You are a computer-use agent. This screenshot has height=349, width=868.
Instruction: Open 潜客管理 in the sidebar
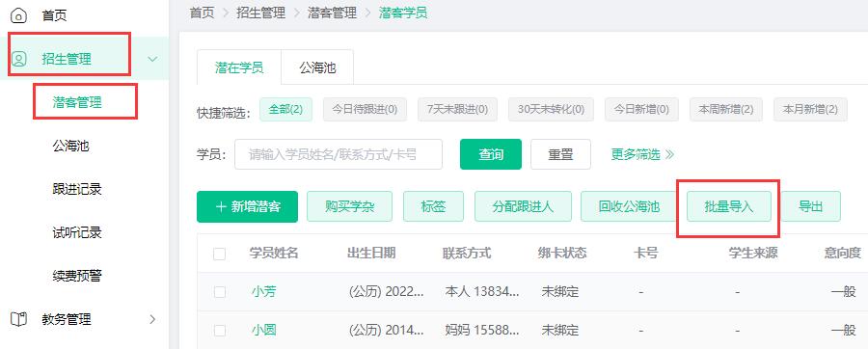77,102
